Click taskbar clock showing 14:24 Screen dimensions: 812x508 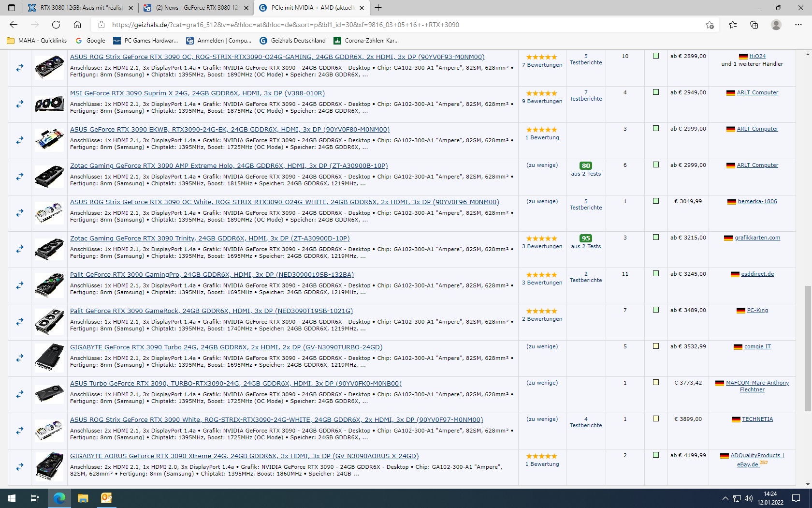770,498
